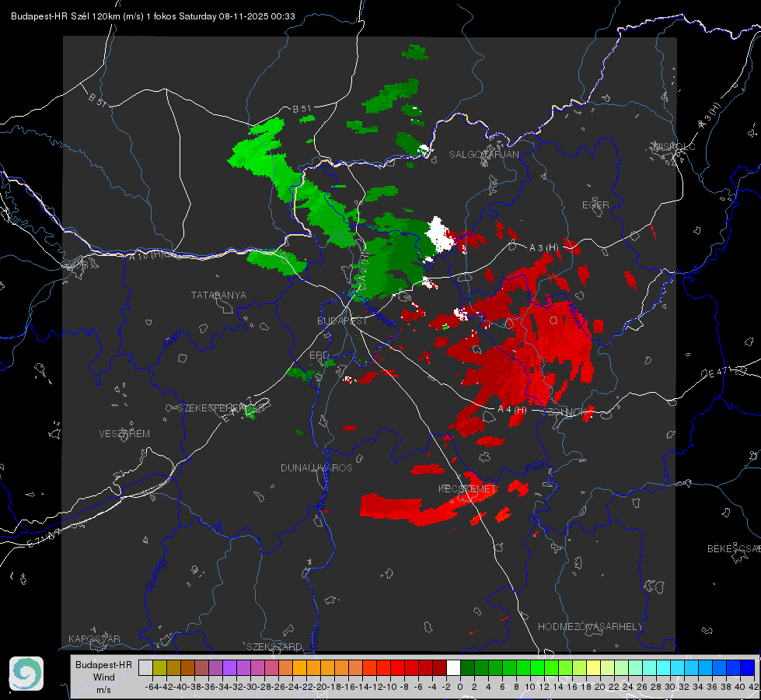Screen dimensions: 761x700
Task: Click the VESZPRÉM city label
Action: click(x=124, y=433)
